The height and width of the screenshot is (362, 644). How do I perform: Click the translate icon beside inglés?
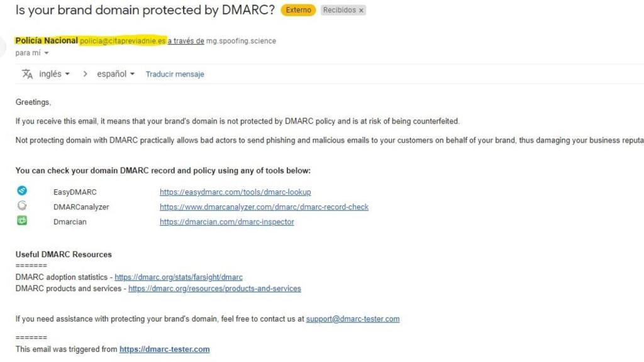click(27, 74)
